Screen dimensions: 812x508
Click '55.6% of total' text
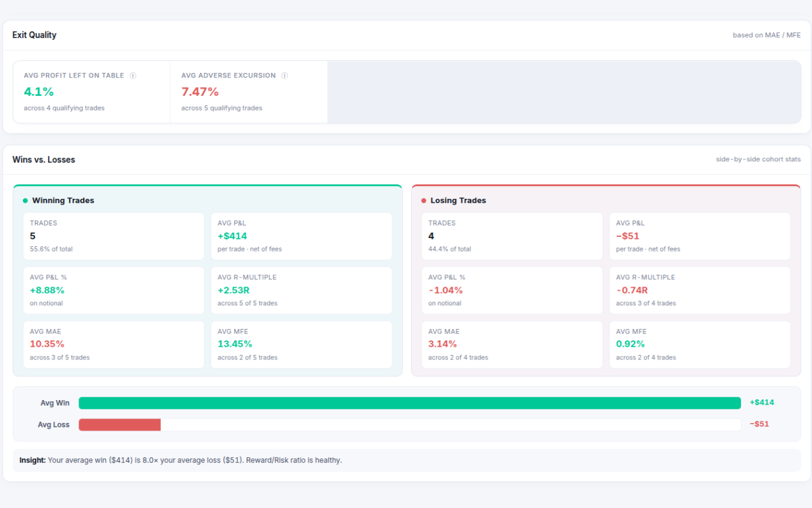(x=51, y=250)
